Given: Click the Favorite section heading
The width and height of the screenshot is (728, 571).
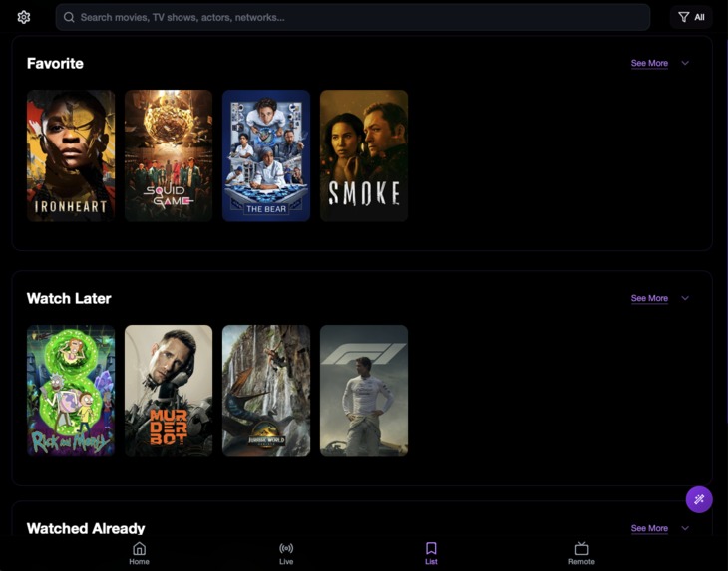Looking at the screenshot, I should tap(55, 64).
